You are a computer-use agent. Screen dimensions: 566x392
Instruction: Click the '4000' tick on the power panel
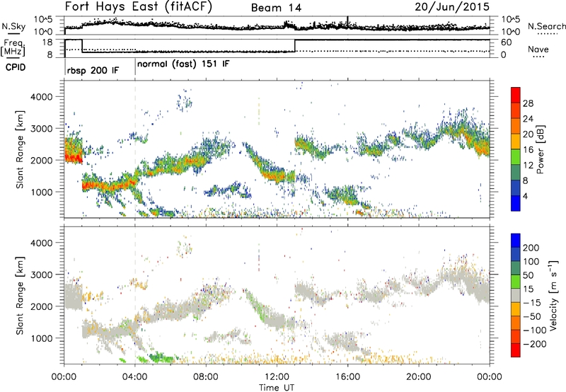point(41,97)
